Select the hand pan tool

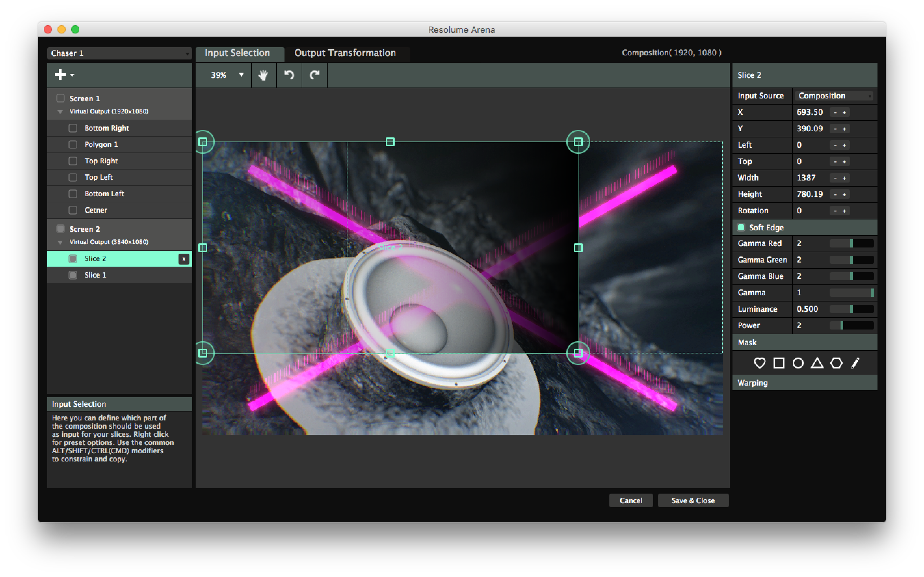[x=263, y=75]
